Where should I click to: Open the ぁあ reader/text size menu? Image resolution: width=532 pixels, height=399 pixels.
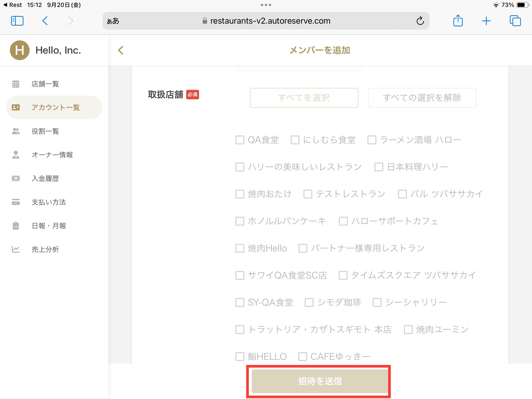click(x=113, y=21)
